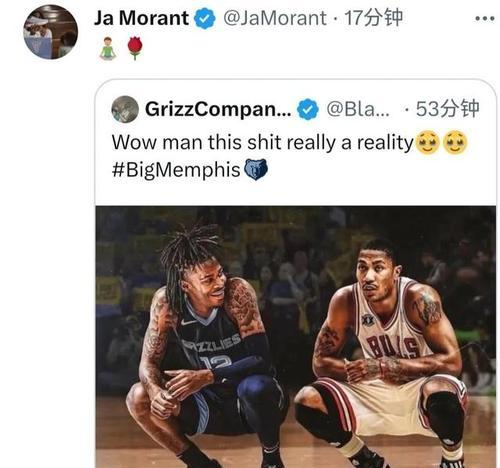Screen dimensions: 500x468
Task: Open the three-dot more options menu
Action: (x=485, y=19)
